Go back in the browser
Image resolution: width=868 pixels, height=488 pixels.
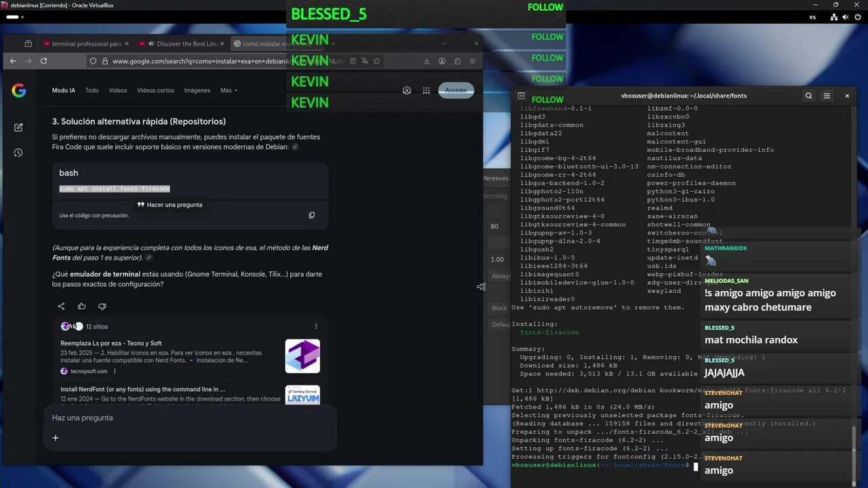13,61
